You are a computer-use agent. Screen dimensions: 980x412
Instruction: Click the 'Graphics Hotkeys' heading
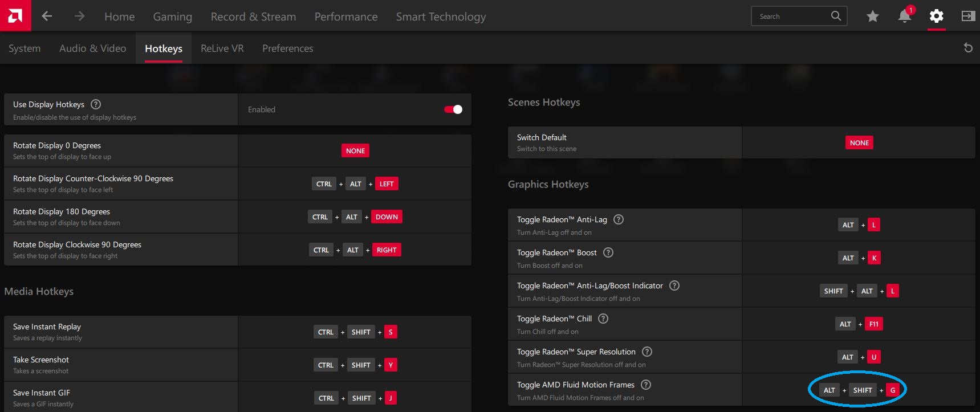tap(548, 184)
